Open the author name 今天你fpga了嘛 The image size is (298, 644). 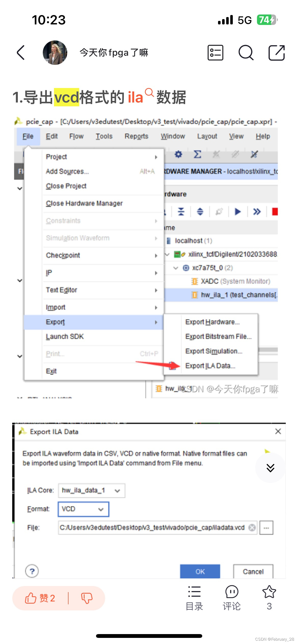(114, 53)
